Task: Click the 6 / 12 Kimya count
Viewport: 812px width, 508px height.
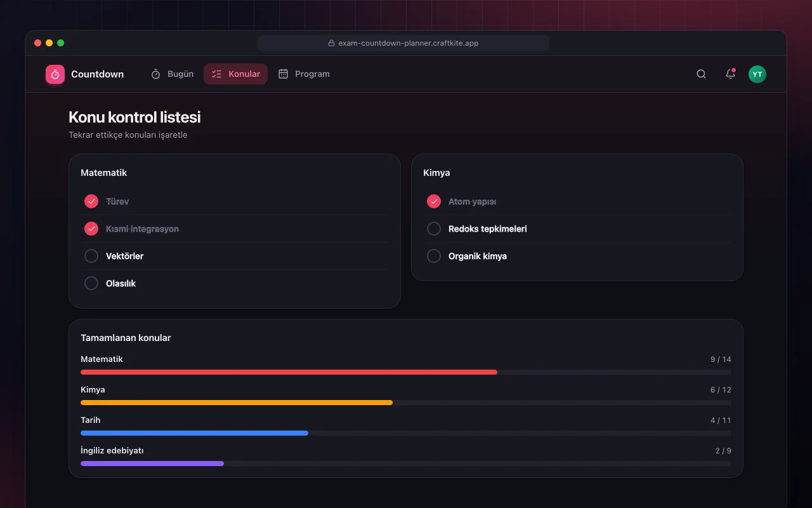Action: (721, 390)
